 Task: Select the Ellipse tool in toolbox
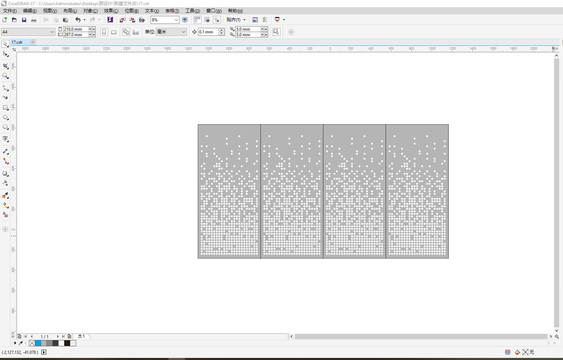[x=5, y=117]
